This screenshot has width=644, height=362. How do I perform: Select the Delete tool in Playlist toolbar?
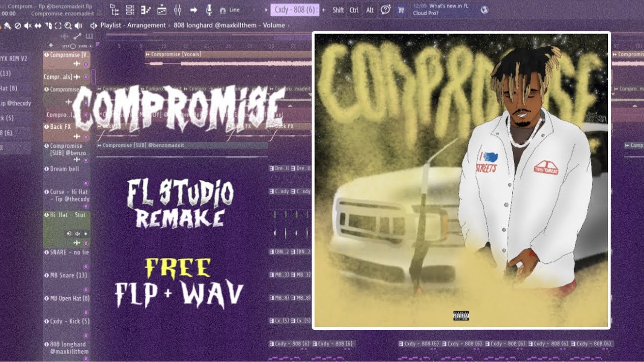click(x=18, y=26)
